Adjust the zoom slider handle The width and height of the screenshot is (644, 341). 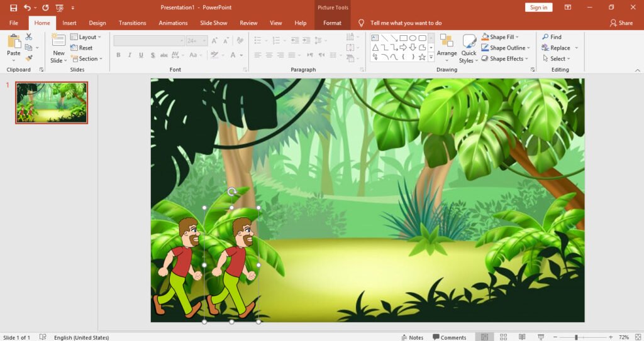pyautogui.click(x=576, y=337)
